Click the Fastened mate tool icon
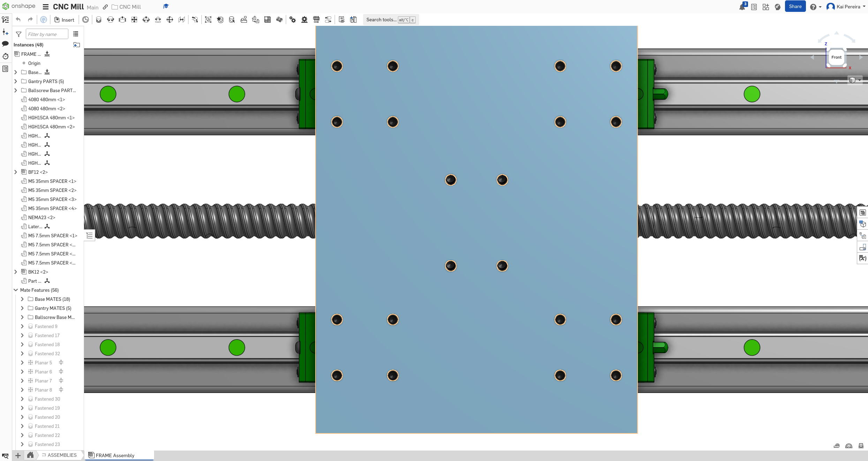868x461 pixels. point(99,20)
